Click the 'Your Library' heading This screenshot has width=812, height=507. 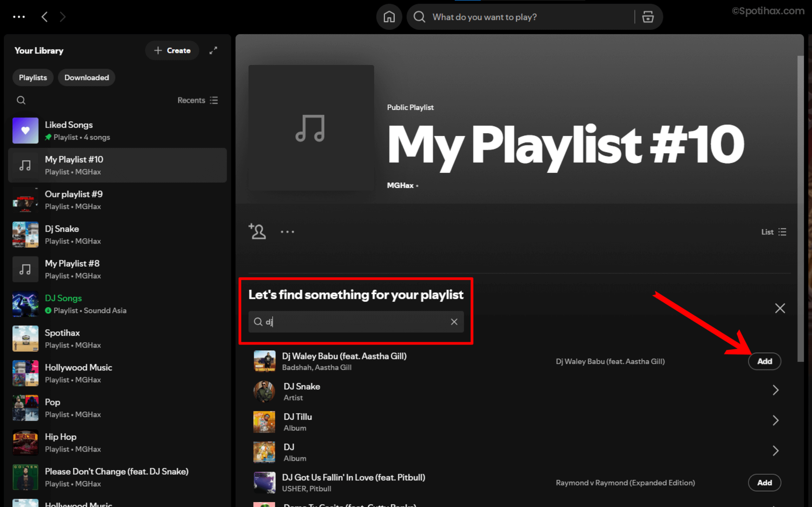click(39, 50)
